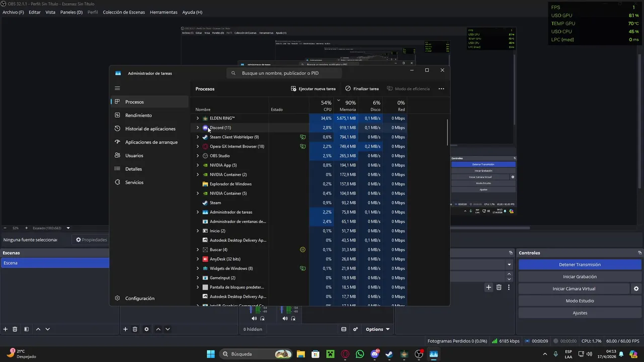Screen dimensions: 644x362
Task: Toggle Modo Estudio
Action: [580, 301]
